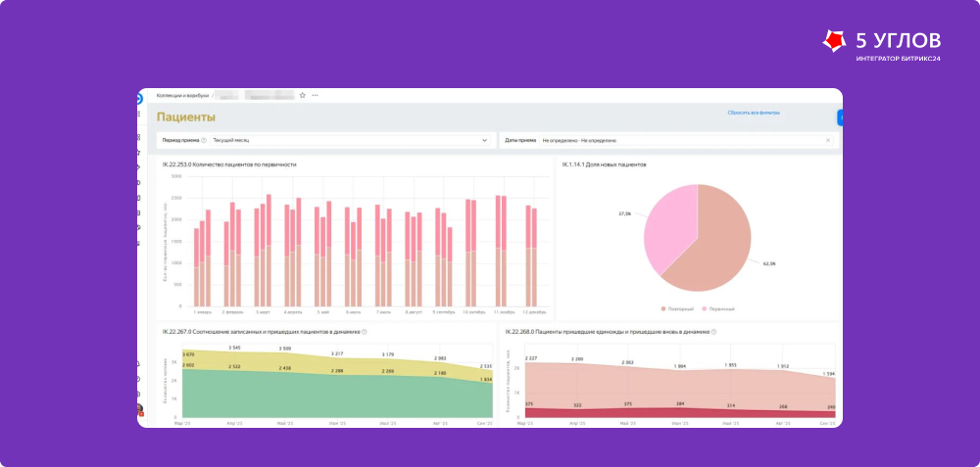Click help icon beside IK.22.267.0 chart title

point(365,332)
